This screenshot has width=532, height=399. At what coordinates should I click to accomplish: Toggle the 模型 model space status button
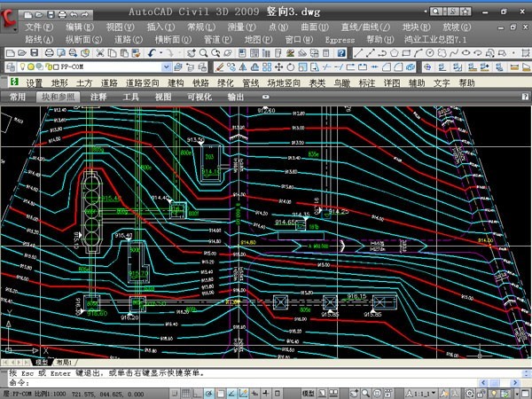(308, 391)
